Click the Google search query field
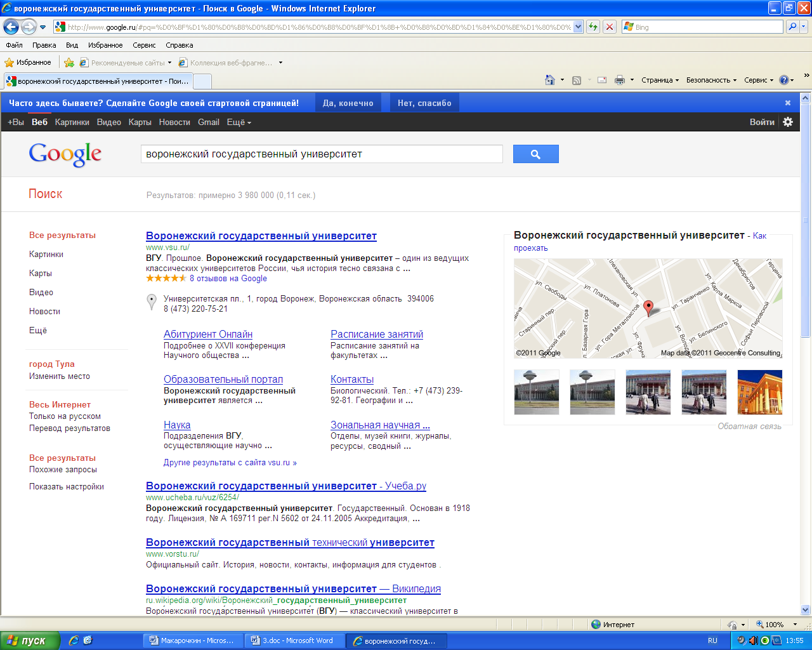 (322, 154)
